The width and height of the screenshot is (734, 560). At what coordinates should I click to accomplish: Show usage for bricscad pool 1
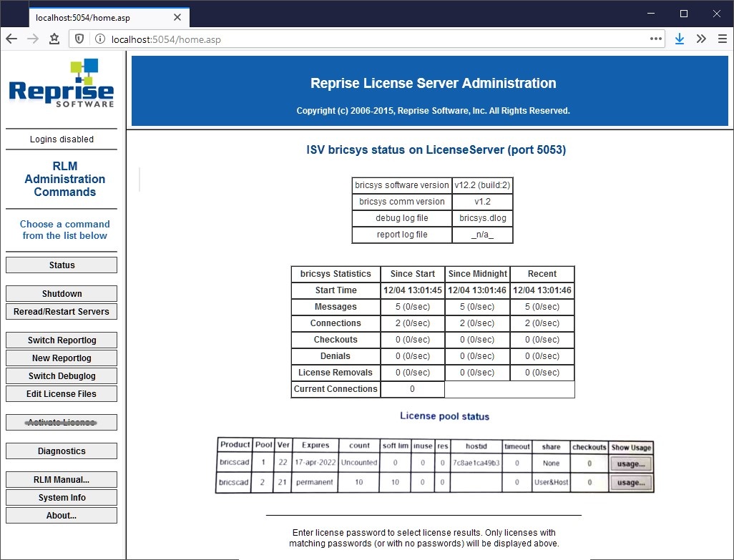point(631,463)
